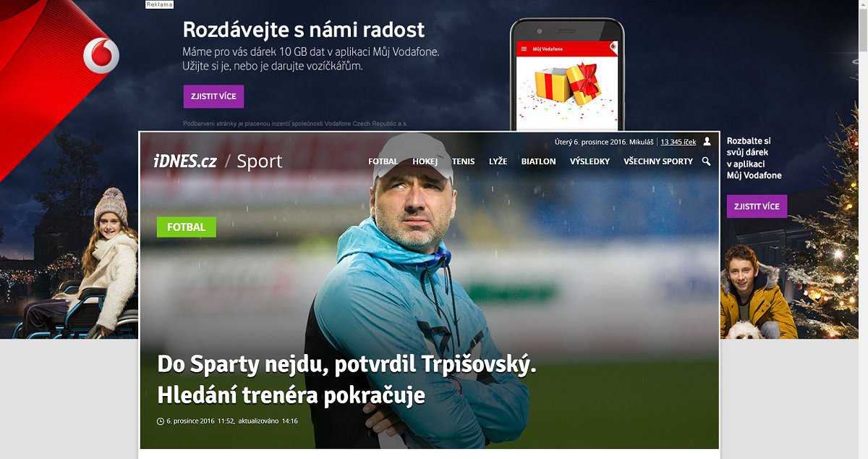Open the BIATLON section
Image resolution: width=868 pixels, height=459 pixels.
point(539,161)
